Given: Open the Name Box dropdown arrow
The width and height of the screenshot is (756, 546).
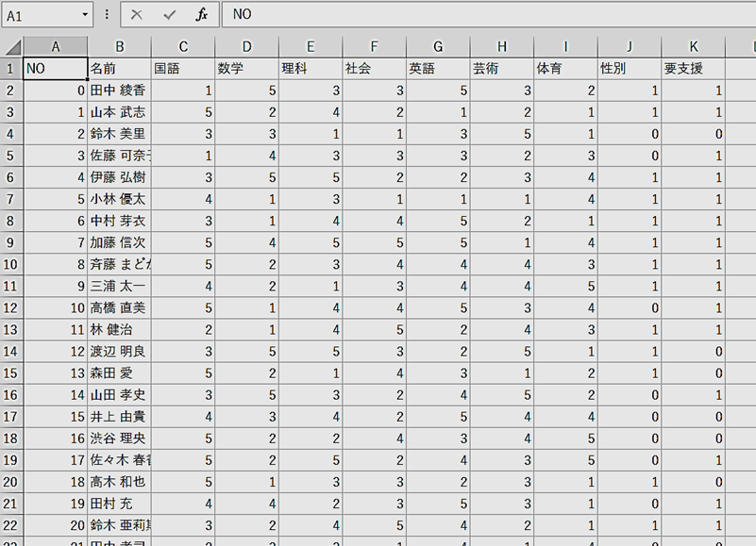Looking at the screenshot, I should pyautogui.click(x=86, y=15).
